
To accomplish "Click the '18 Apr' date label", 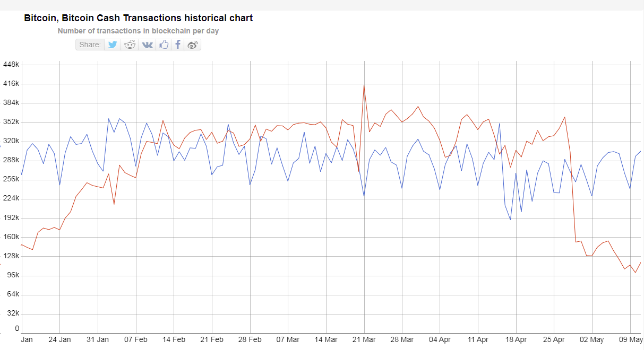I will (x=516, y=339).
